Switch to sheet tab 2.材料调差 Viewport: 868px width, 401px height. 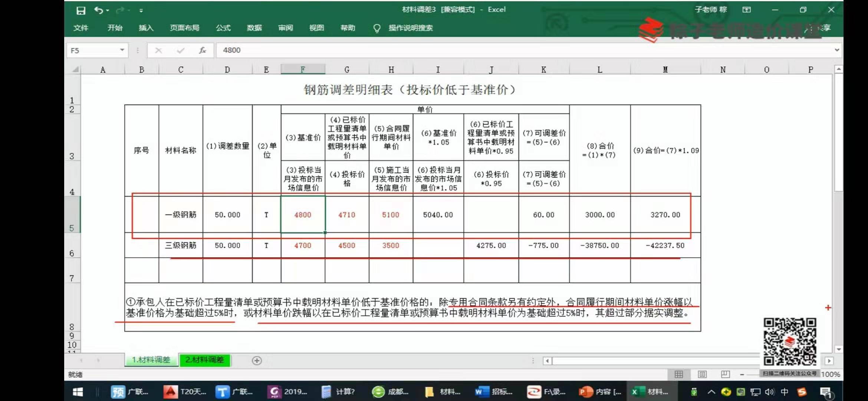click(x=205, y=360)
